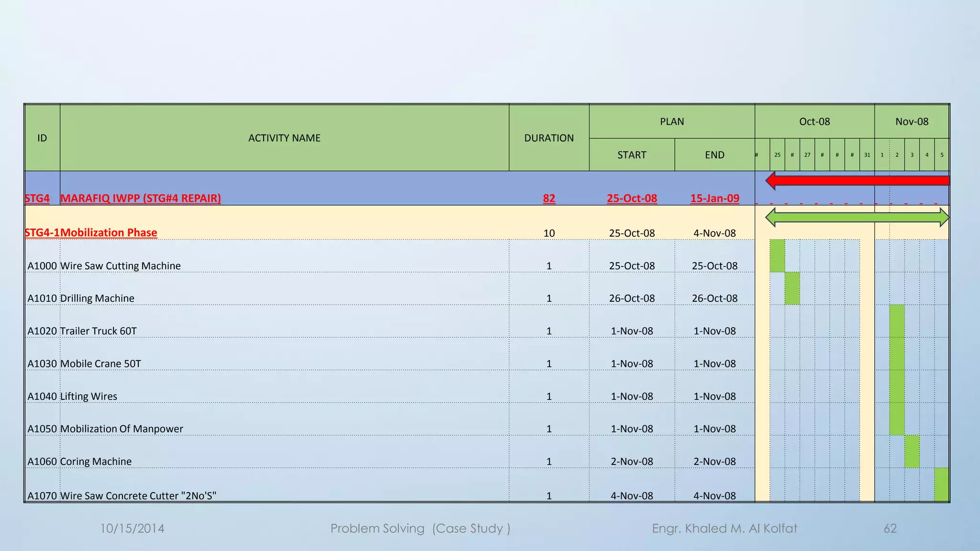The image size is (980, 551).
Task: Select day 1 in the Nov-08 timeline
Action: [x=882, y=155]
